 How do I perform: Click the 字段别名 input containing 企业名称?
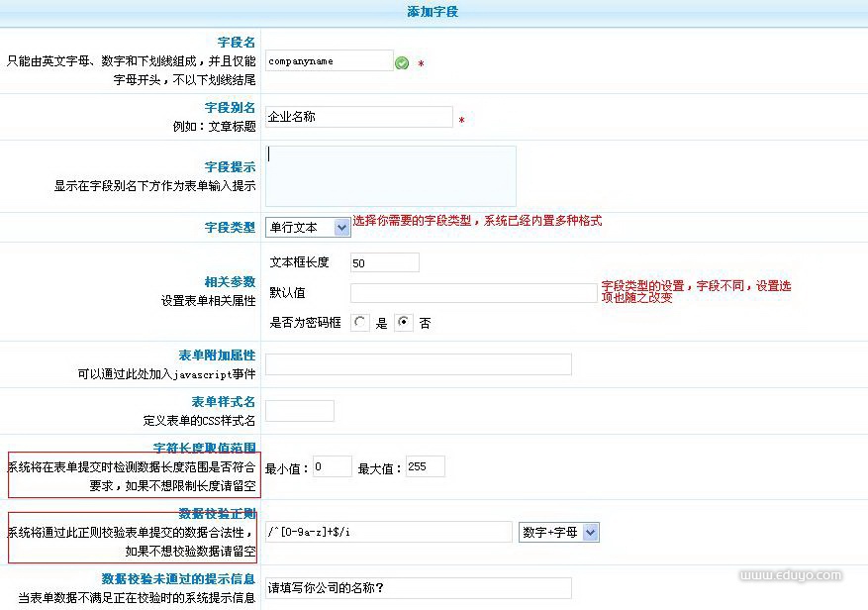(358, 117)
